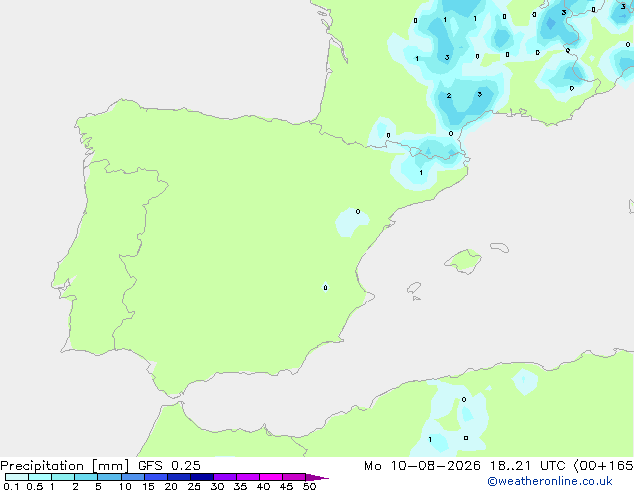
Task: Click the Menorca island outline
Action: pyautogui.click(x=500, y=247)
